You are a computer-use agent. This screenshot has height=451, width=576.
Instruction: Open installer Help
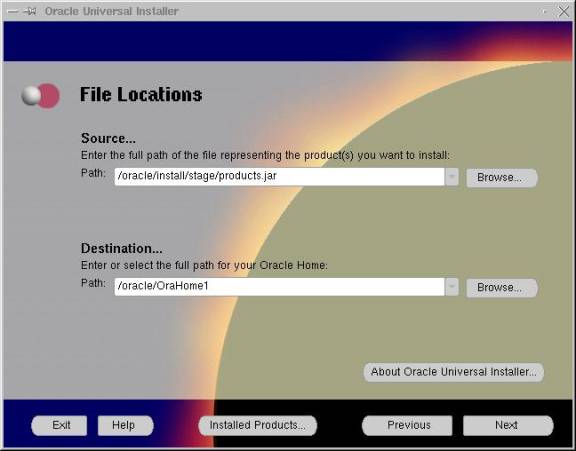(125, 426)
